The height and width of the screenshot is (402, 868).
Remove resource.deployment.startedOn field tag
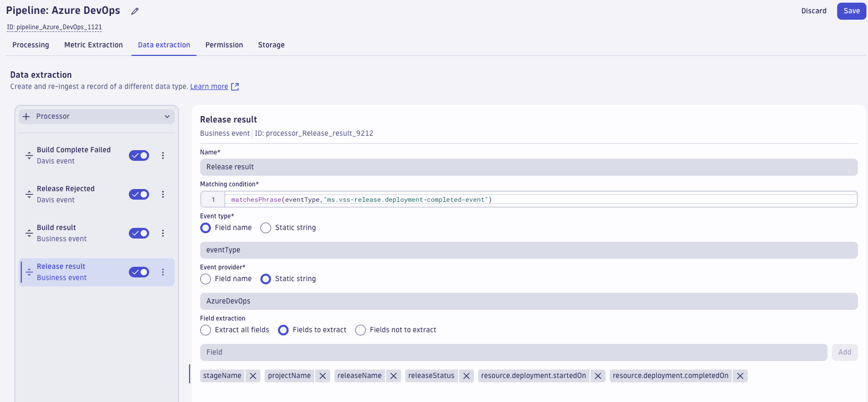pos(598,376)
